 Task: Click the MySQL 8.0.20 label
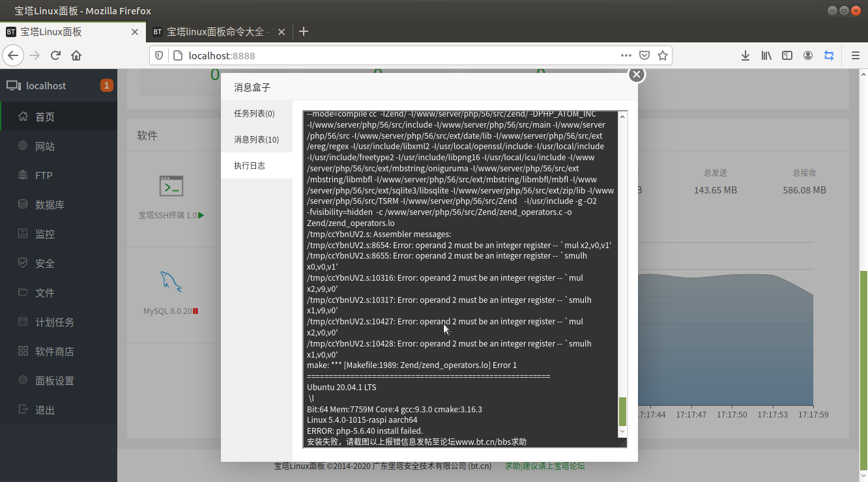coord(167,311)
